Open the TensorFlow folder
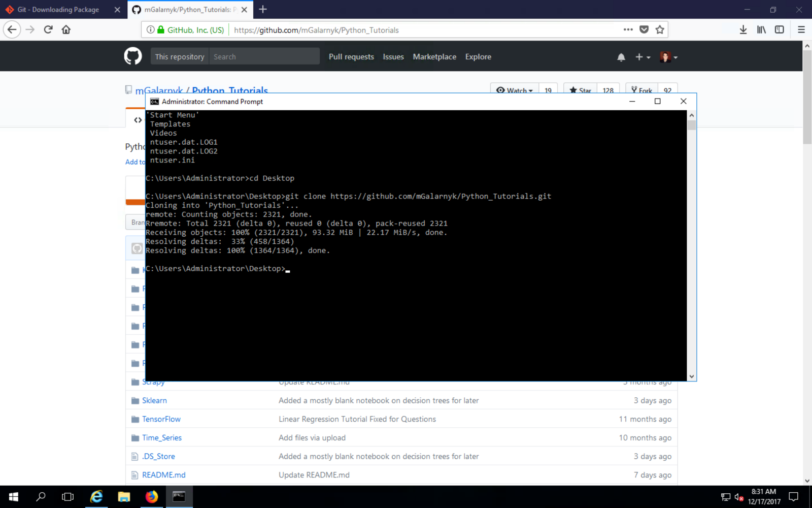Image resolution: width=812 pixels, height=508 pixels. click(x=161, y=419)
